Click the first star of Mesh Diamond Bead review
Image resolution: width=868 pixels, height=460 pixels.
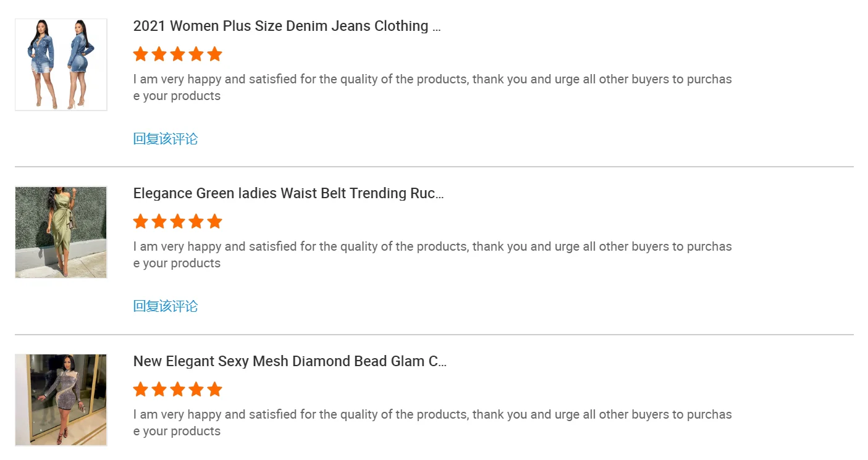[x=140, y=390]
